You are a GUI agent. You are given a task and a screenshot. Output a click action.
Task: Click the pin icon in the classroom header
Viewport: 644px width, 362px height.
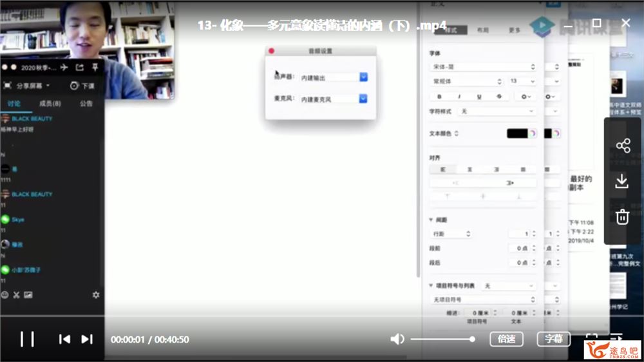[95, 67]
